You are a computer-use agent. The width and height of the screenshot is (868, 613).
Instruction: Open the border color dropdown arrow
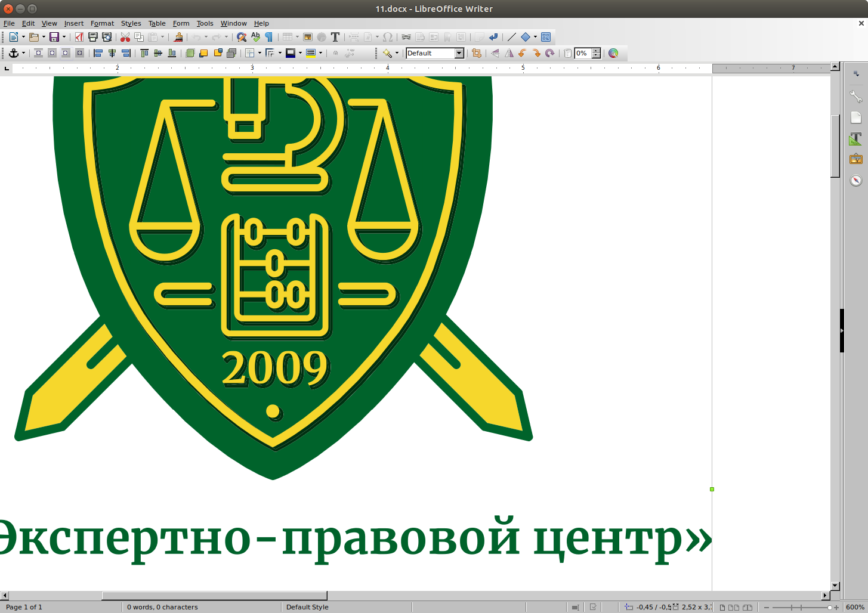coord(300,53)
